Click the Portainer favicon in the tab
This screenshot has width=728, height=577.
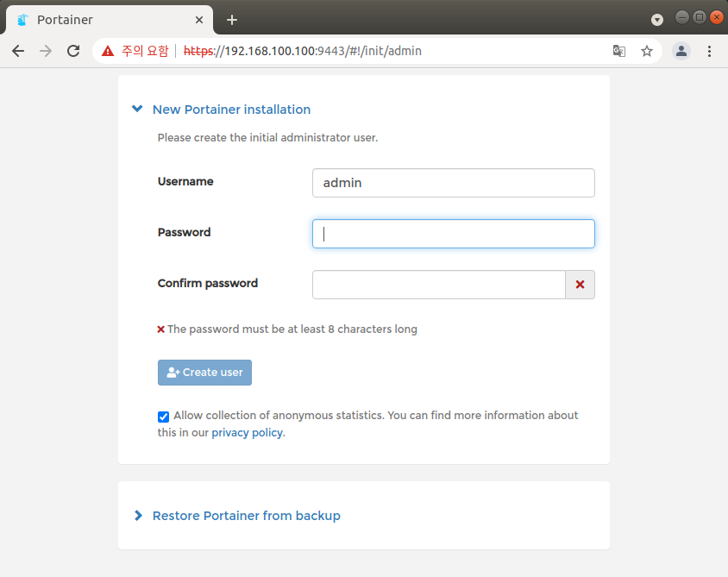(22, 20)
